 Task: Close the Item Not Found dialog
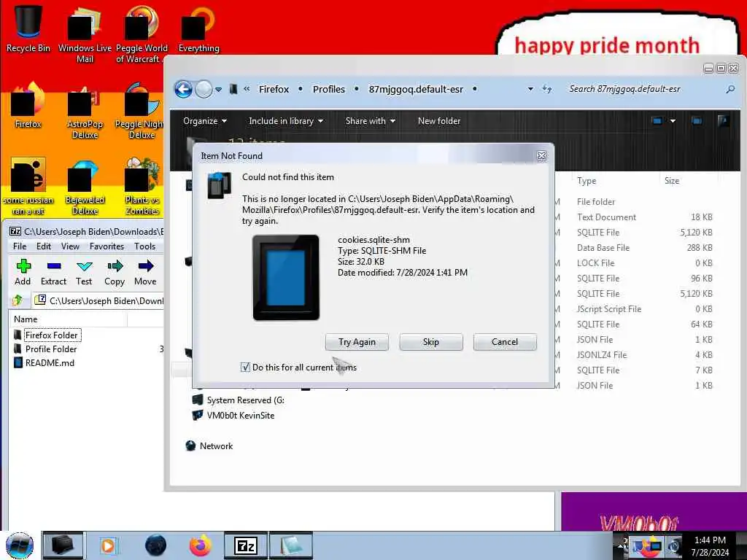tap(542, 156)
